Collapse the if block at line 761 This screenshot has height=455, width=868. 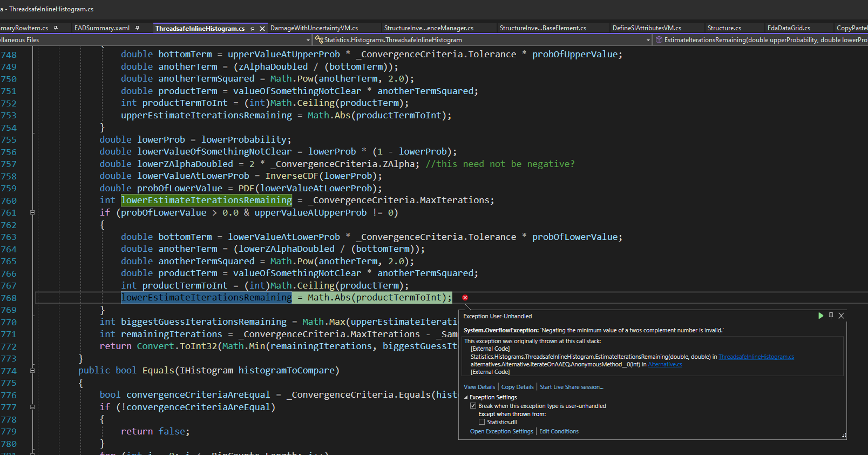coord(32,212)
